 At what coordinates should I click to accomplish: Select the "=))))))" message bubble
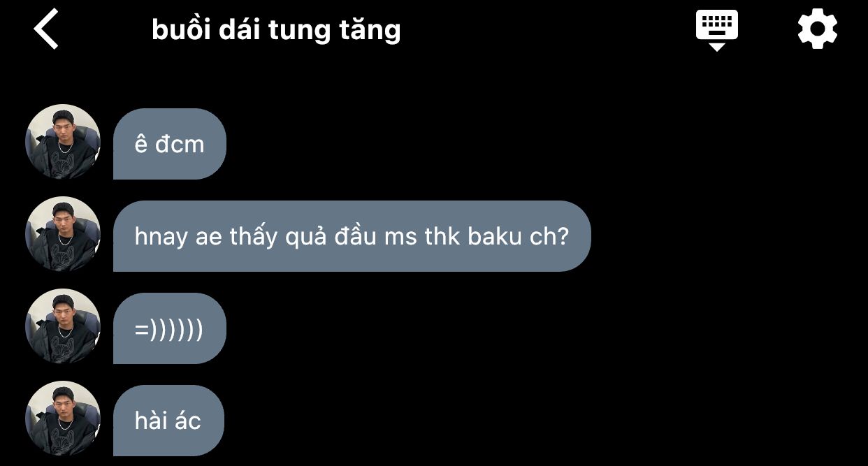[170, 328]
